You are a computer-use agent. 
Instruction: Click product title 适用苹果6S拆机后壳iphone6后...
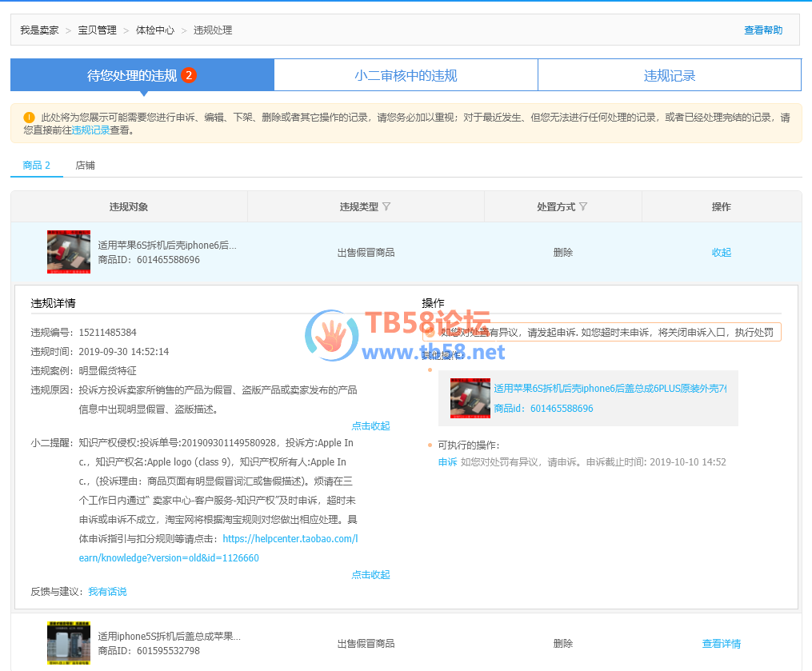(166, 246)
